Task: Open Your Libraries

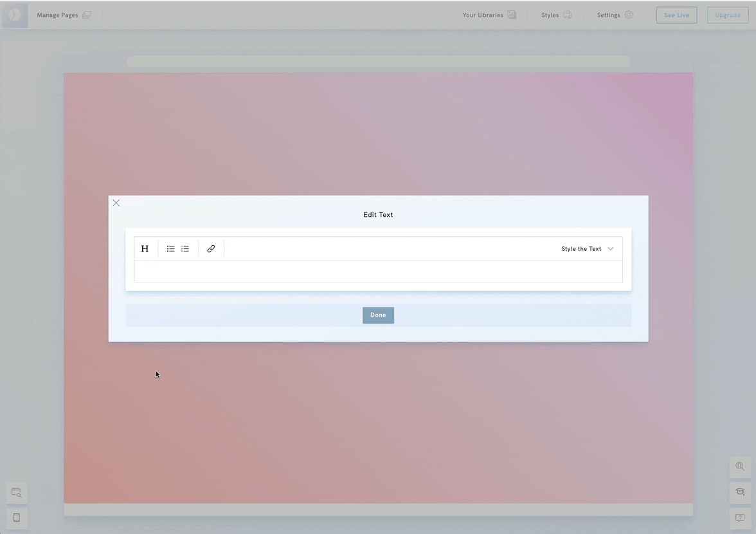Action: [489, 15]
